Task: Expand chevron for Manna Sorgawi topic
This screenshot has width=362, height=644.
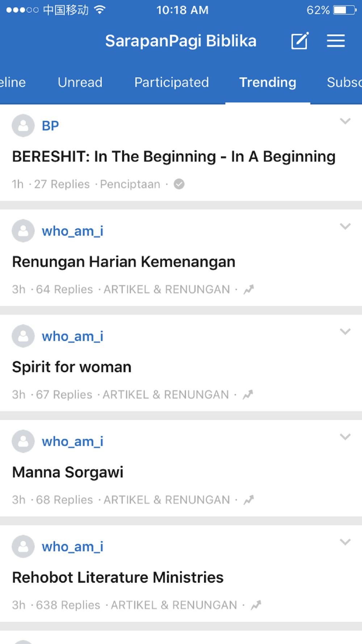Action: click(345, 437)
